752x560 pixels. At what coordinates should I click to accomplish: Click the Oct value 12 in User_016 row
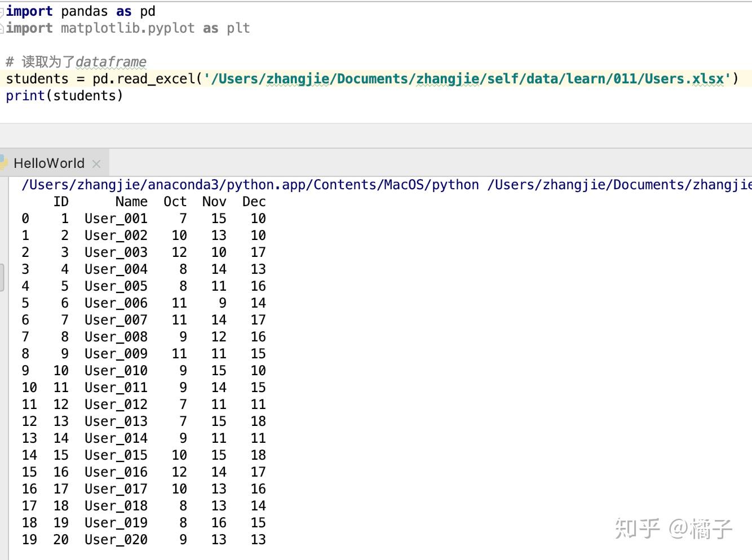(179, 472)
